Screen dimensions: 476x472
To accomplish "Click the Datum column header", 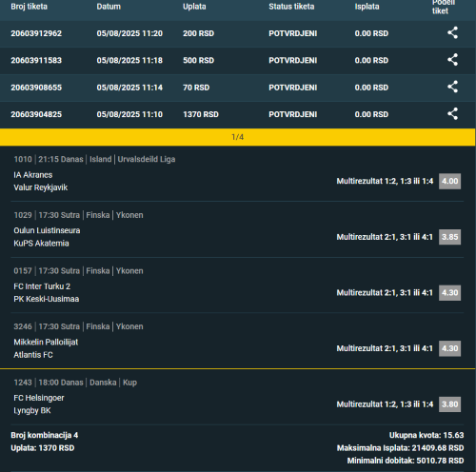I will [109, 7].
